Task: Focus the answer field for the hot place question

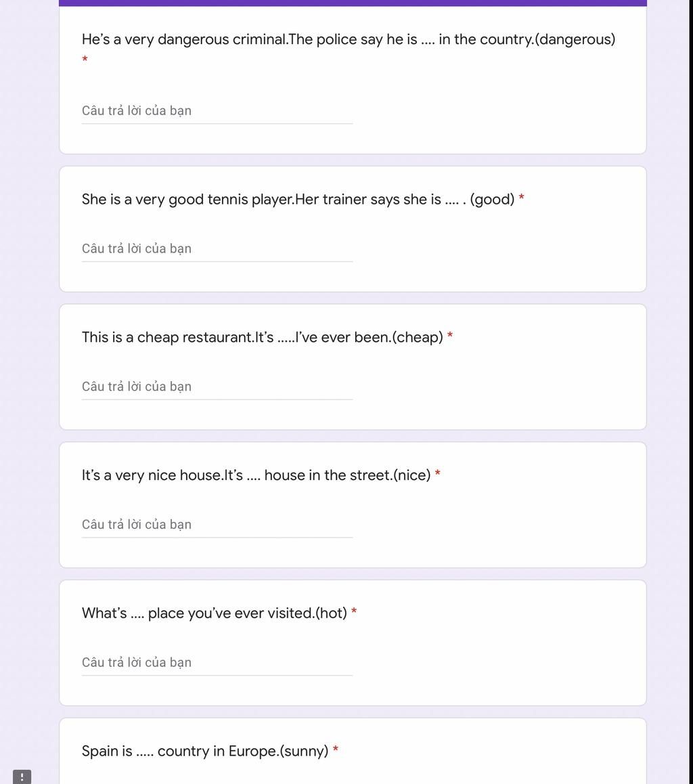Action: [x=217, y=663]
